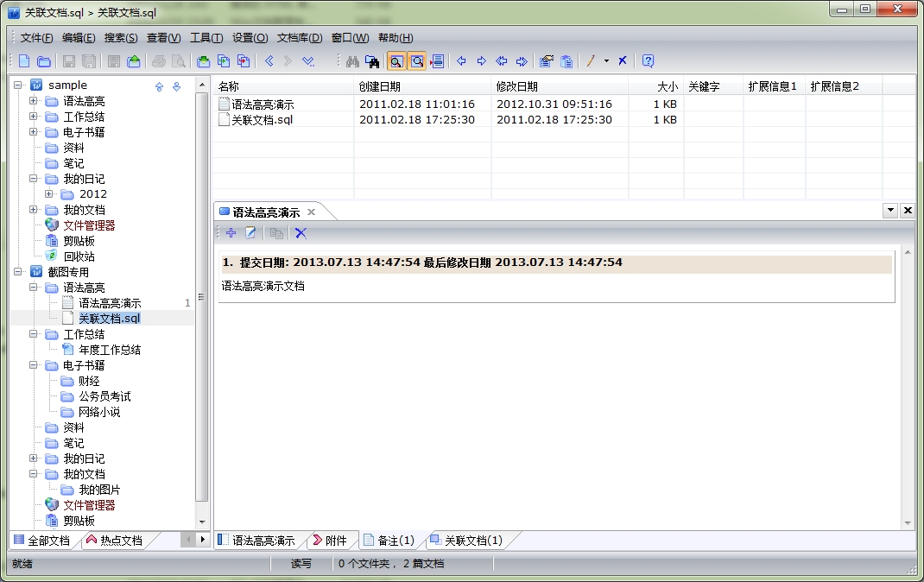This screenshot has height=582, width=924.
Task: Open 回收站 in the sample library
Action: [79, 256]
